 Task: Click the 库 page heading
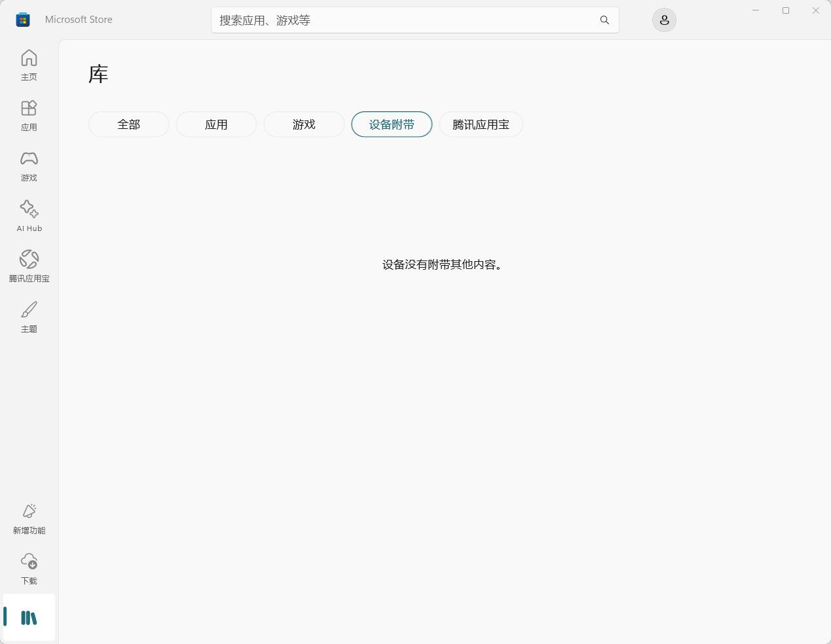coord(98,74)
